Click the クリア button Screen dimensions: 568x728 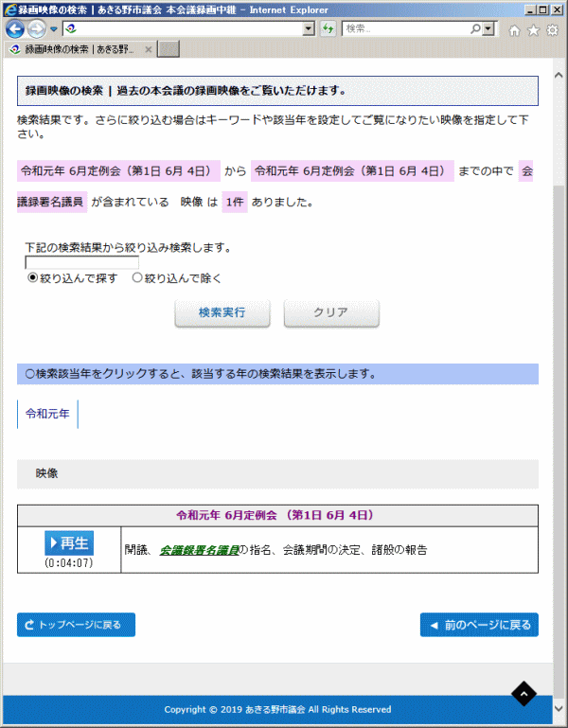tap(331, 312)
